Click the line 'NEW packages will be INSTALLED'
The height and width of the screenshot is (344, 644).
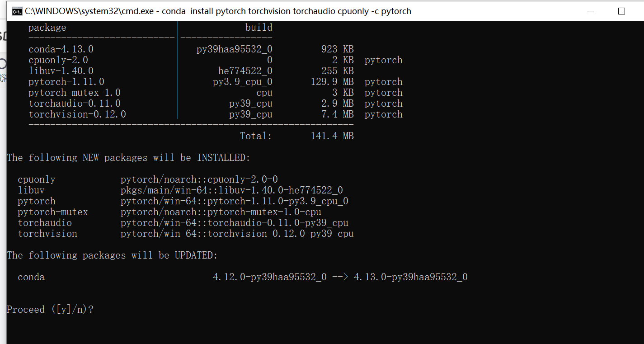click(x=166, y=158)
